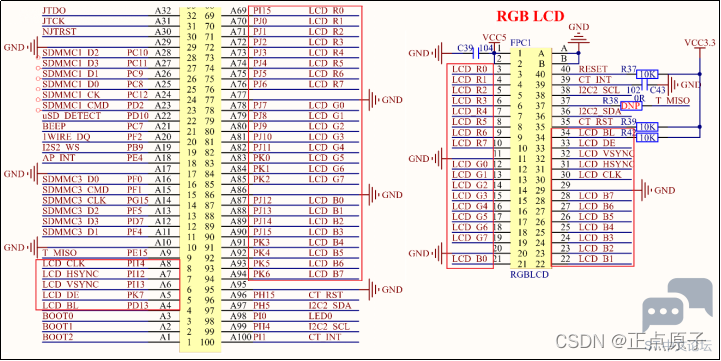Select pin name PH15

click(264, 295)
